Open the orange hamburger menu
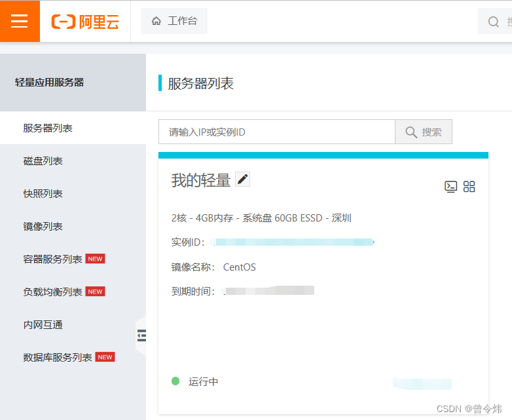 pos(20,21)
